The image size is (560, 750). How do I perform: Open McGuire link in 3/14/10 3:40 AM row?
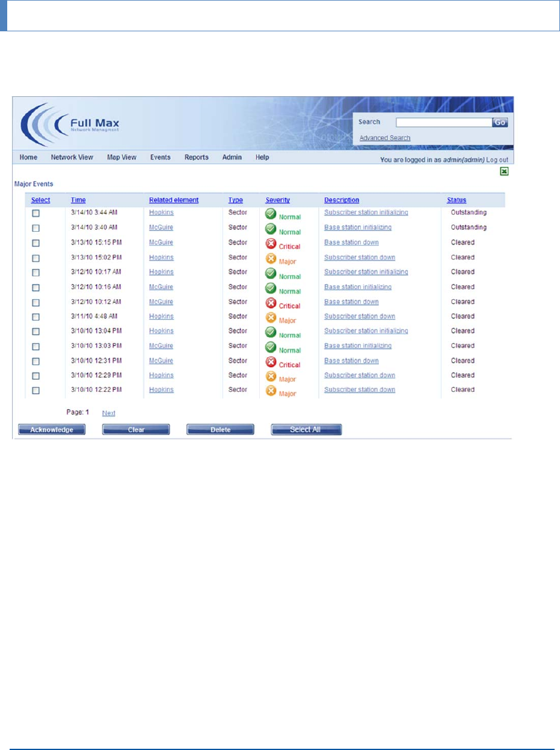pos(161,228)
